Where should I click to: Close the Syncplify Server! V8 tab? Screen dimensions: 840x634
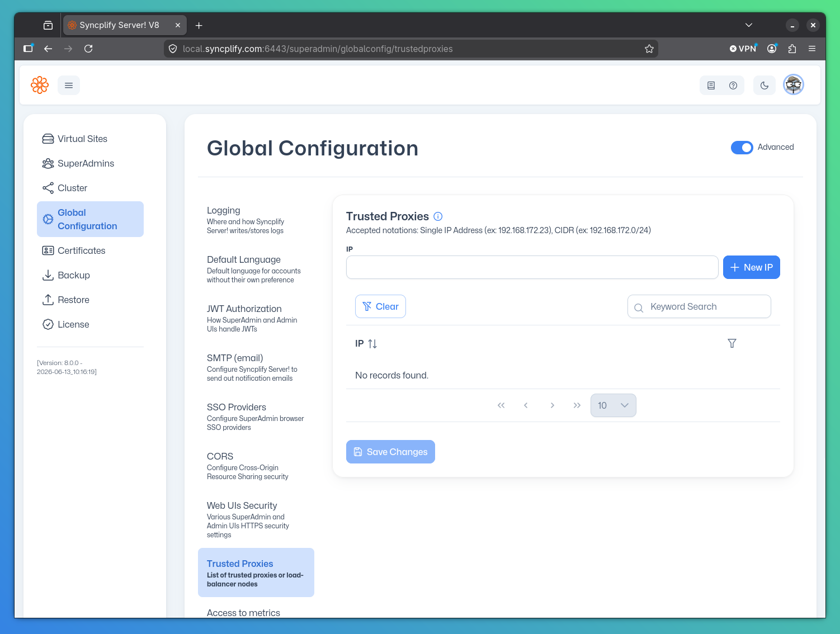click(178, 25)
